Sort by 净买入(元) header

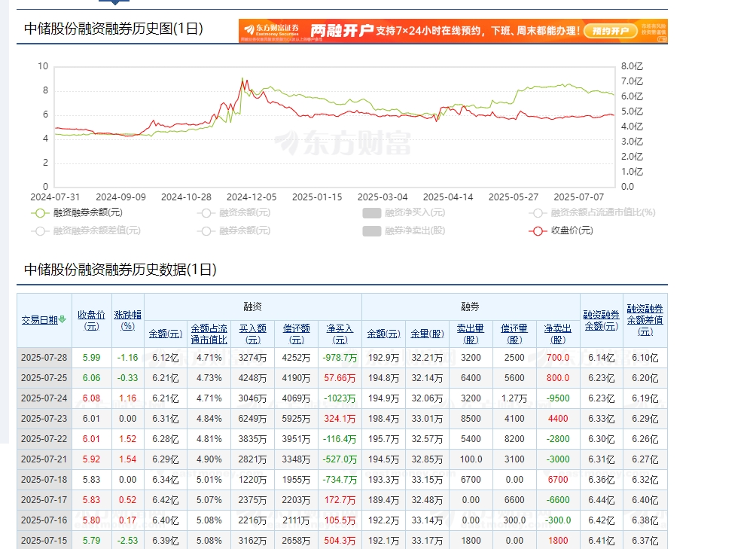[340, 334]
